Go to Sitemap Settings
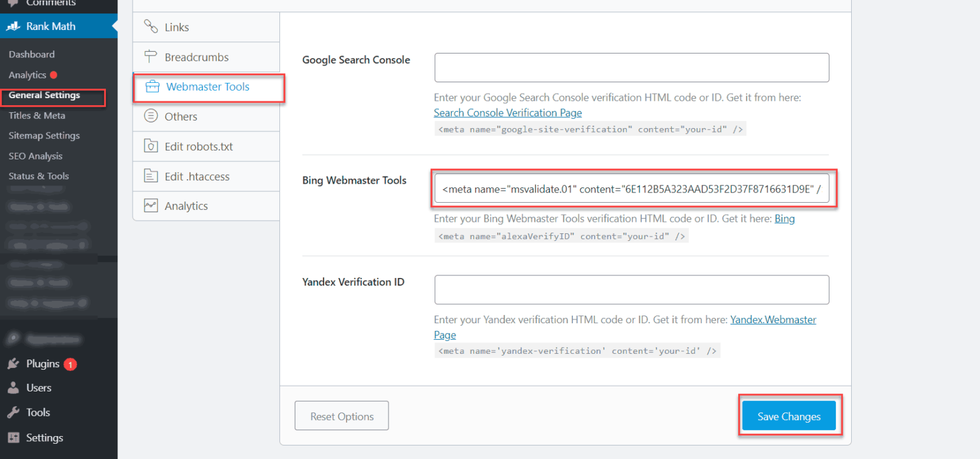 (x=43, y=135)
